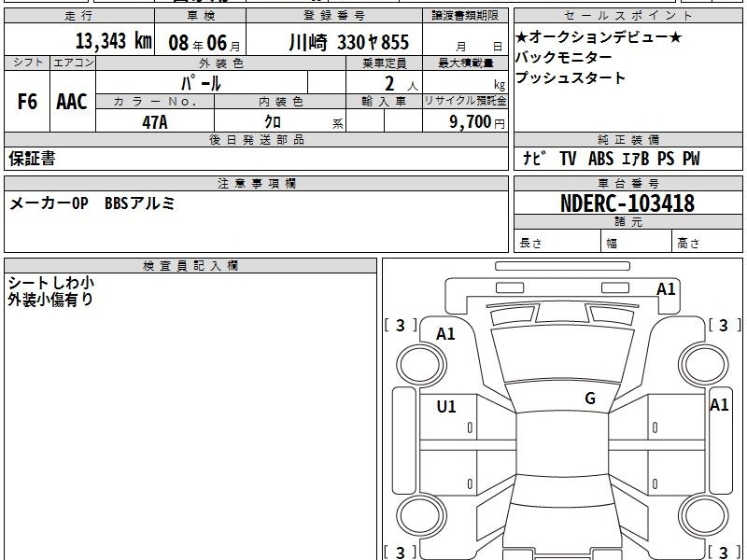This screenshot has width=747, height=560.
Task: Click the プッシュスタート sales point
Action: (571, 77)
